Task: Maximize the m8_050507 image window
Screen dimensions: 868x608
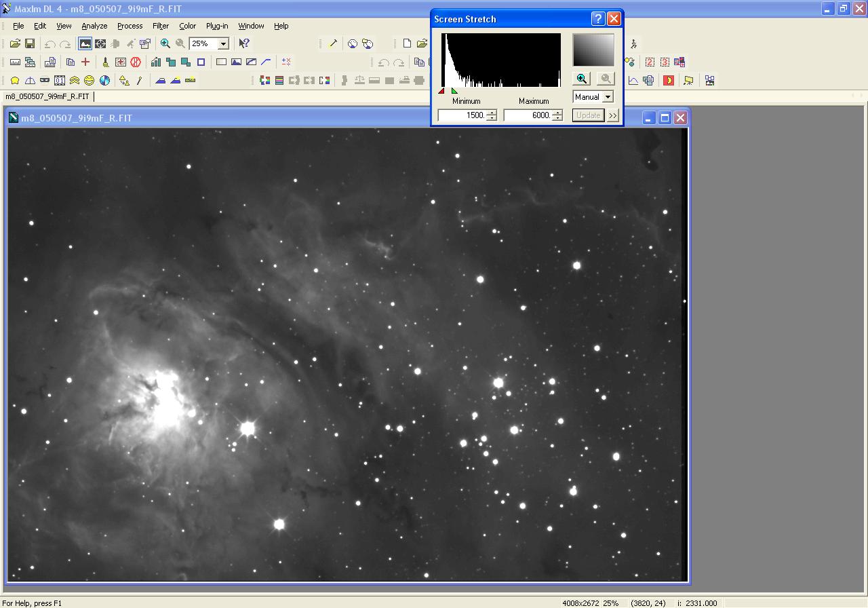Action: (x=665, y=118)
